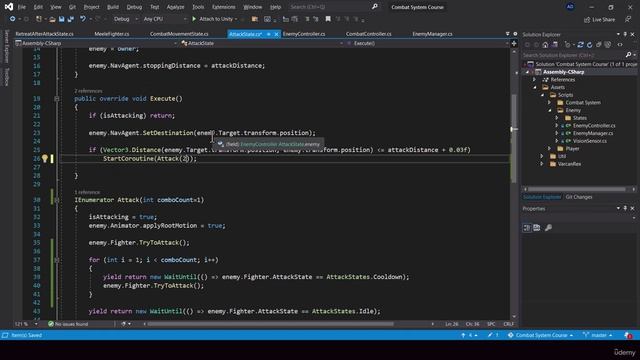This screenshot has width=640, height=360.
Task: Open the Extensions menu
Action: tap(224, 7)
